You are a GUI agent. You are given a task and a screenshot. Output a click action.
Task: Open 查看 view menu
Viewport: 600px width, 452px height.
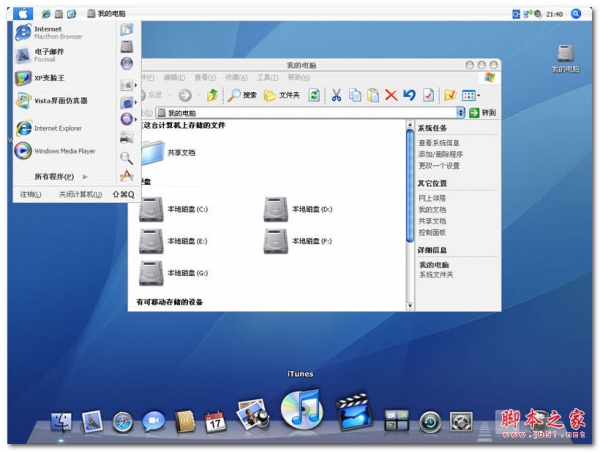coord(205,78)
